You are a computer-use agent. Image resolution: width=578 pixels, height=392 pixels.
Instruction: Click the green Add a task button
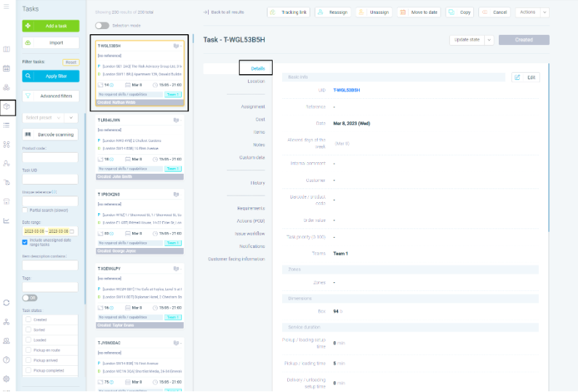50,25
